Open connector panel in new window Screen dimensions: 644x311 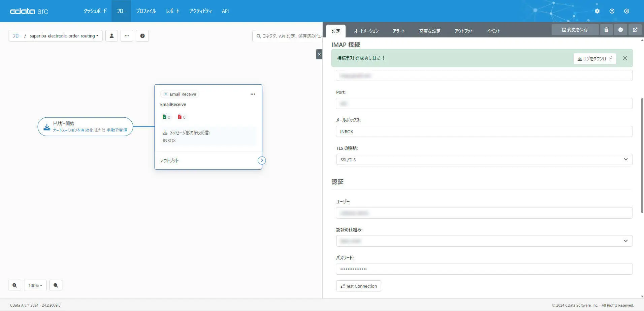pos(635,30)
